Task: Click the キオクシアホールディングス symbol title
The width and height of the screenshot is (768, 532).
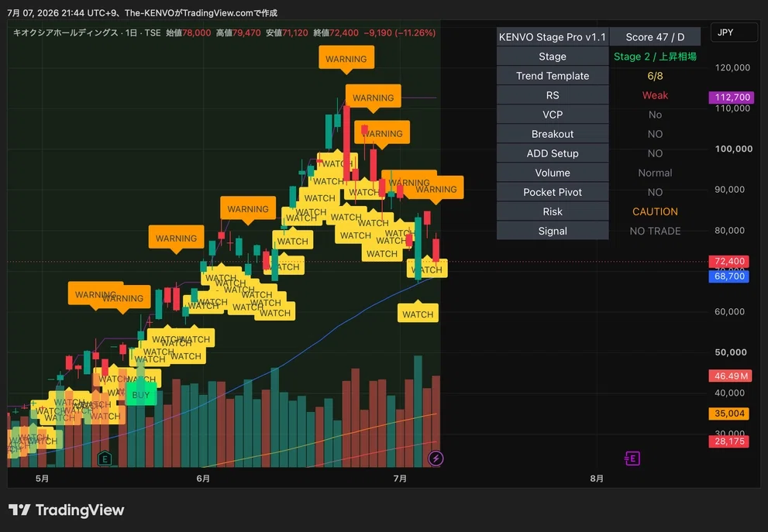Action: click(65, 33)
